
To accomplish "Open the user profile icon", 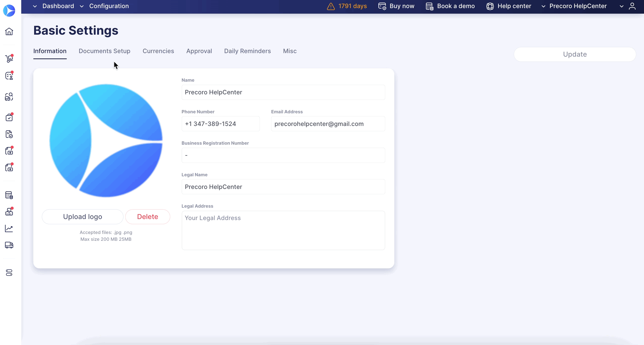I will pyautogui.click(x=632, y=6).
